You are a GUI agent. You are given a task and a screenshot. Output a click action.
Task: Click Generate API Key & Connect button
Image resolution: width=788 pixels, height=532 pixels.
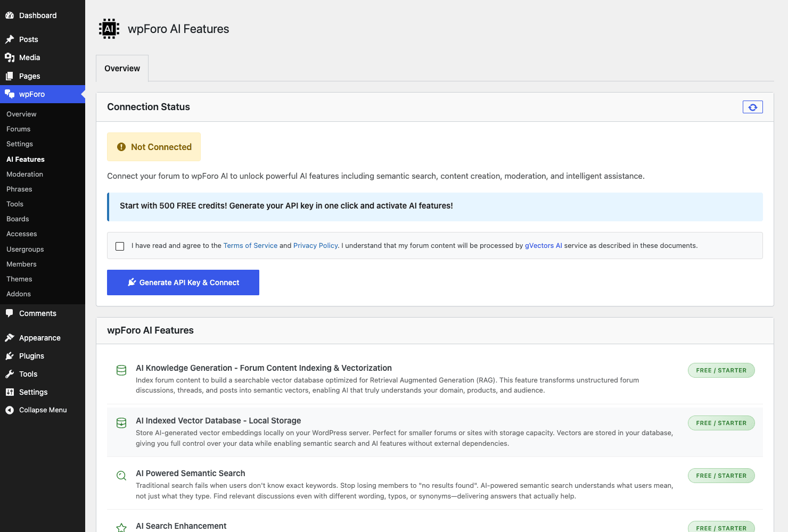(183, 282)
